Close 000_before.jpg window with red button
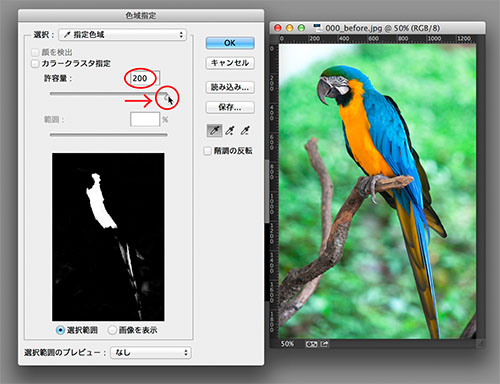 pyautogui.click(x=278, y=28)
